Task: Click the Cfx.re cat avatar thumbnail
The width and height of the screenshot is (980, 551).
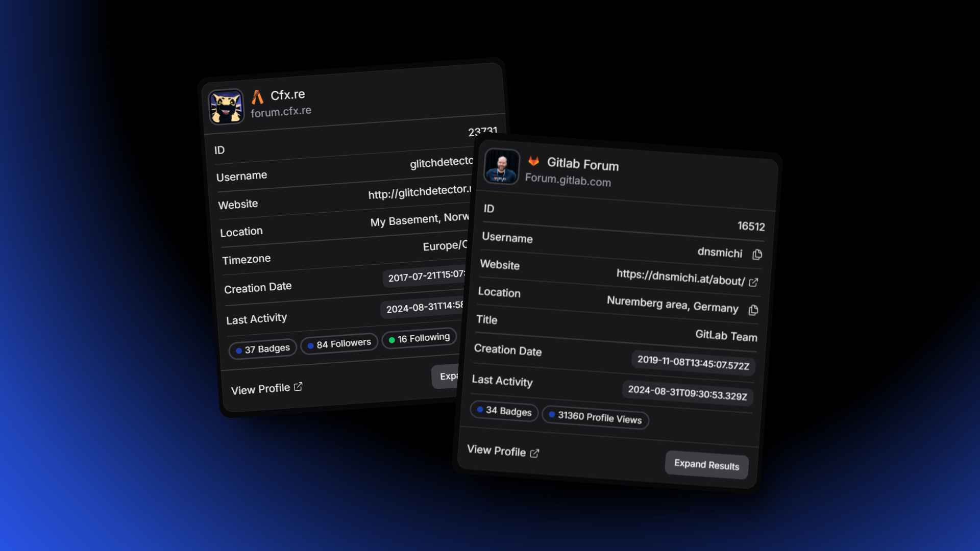Action: click(227, 107)
